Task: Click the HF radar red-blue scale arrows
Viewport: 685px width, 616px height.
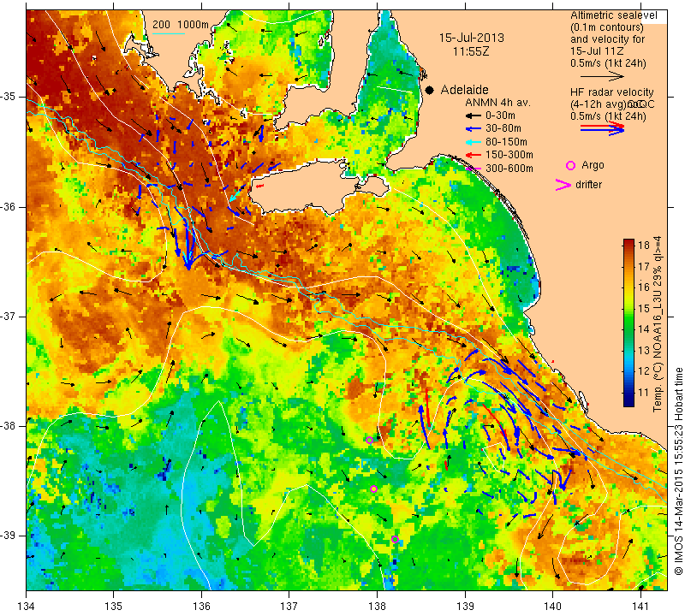Action: [602, 128]
